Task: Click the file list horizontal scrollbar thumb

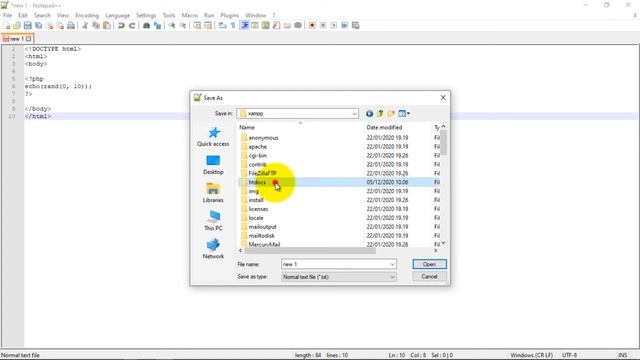Action: tap(309, 251)
